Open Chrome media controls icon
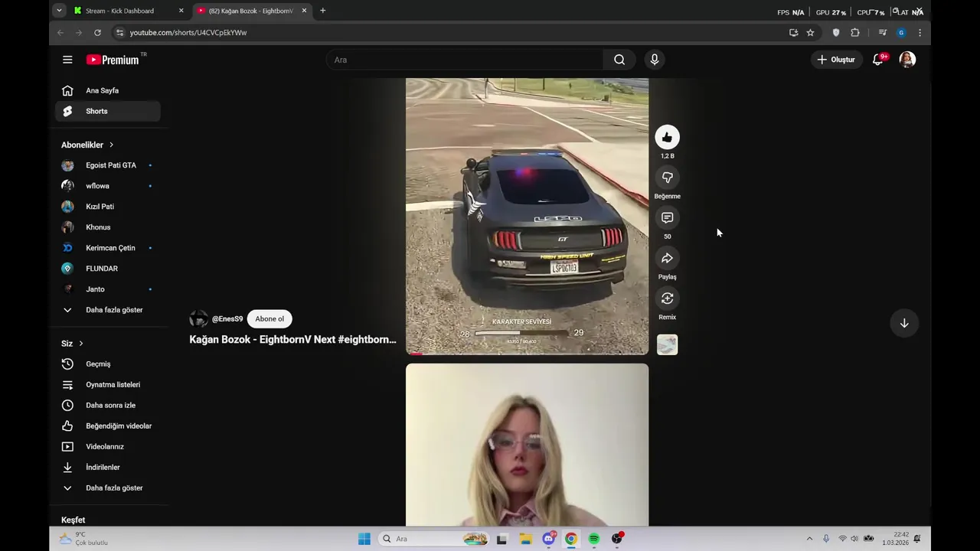 click(x=883, y=33)
